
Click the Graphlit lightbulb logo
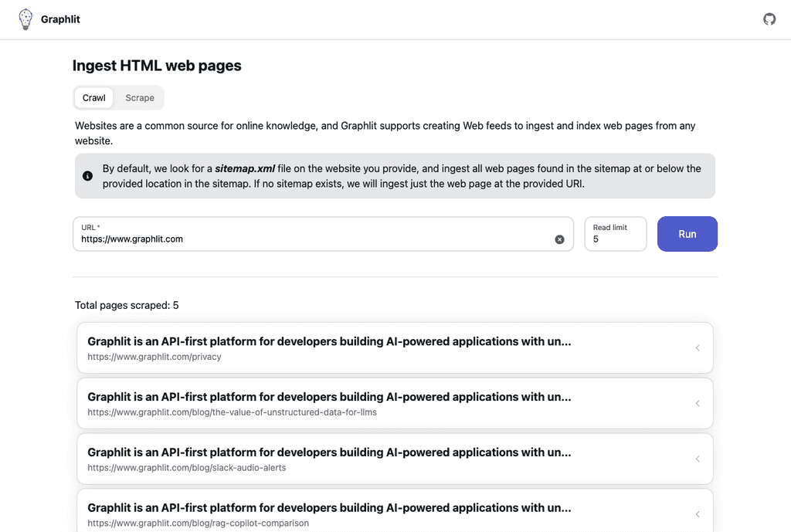click(x=25, y=19)
